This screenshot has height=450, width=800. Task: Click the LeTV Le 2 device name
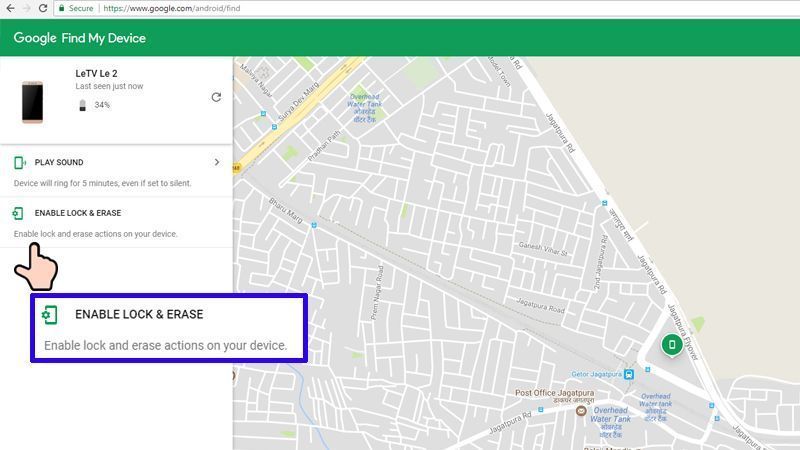click(96, 73)
